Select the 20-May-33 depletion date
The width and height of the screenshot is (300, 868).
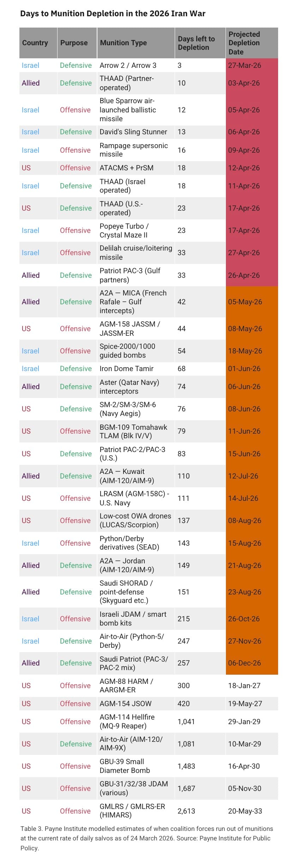click(x=245, y=811)
